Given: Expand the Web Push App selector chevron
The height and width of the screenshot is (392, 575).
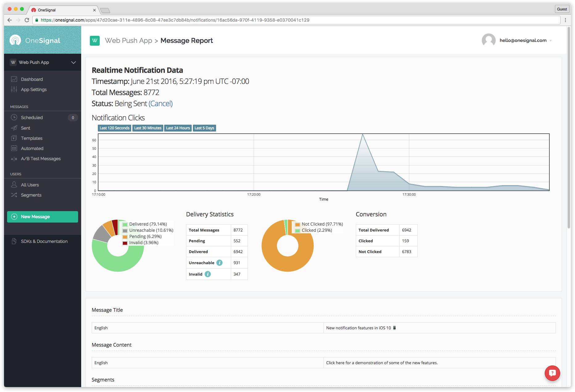Looking at the screenshot, I should pos(73,62).
